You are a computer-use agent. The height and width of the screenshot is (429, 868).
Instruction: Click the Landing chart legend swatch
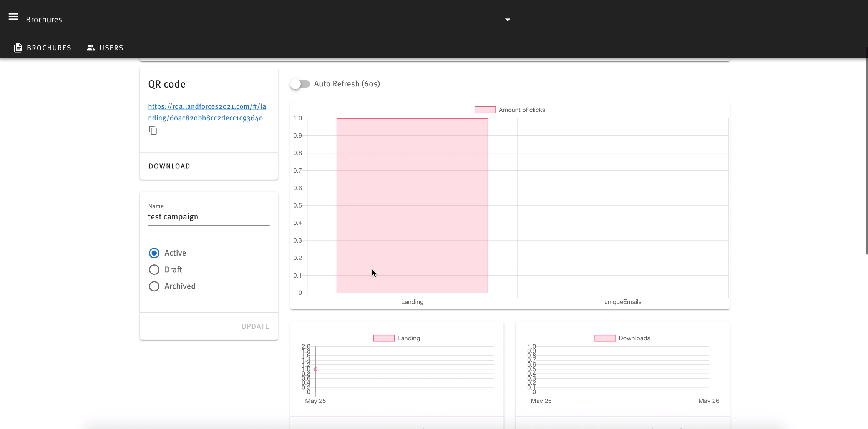tap(384, 338)
